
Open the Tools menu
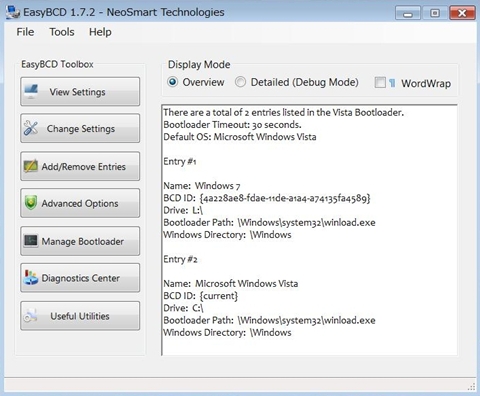coord(62,32)
